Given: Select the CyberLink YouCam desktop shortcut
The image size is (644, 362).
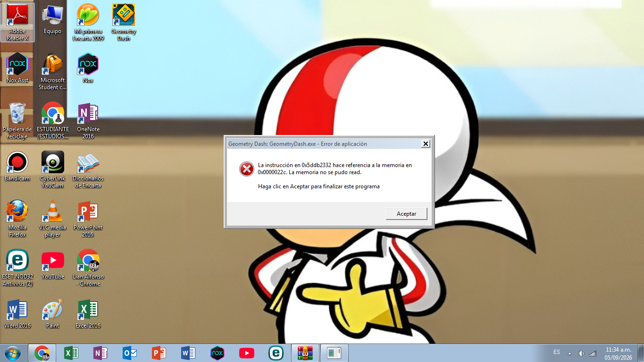Looking at the screenshot, I should 52,170.
